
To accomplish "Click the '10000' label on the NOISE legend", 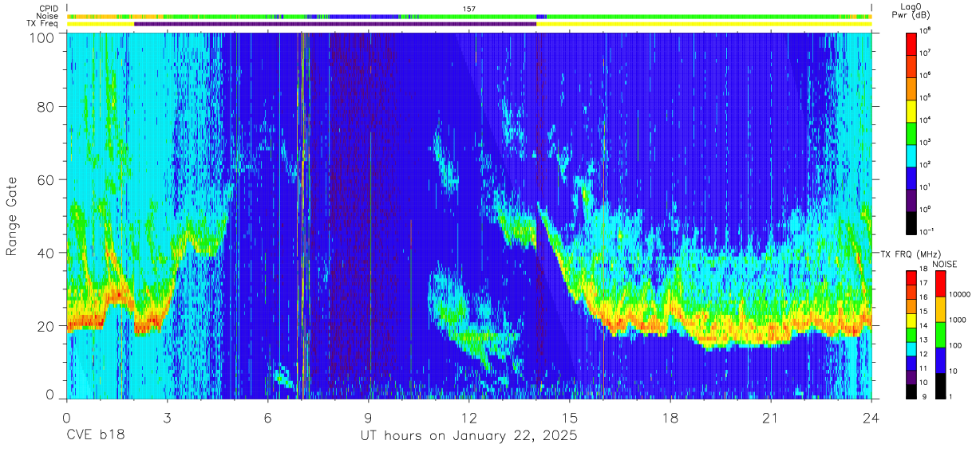I will tap(960, 296).
